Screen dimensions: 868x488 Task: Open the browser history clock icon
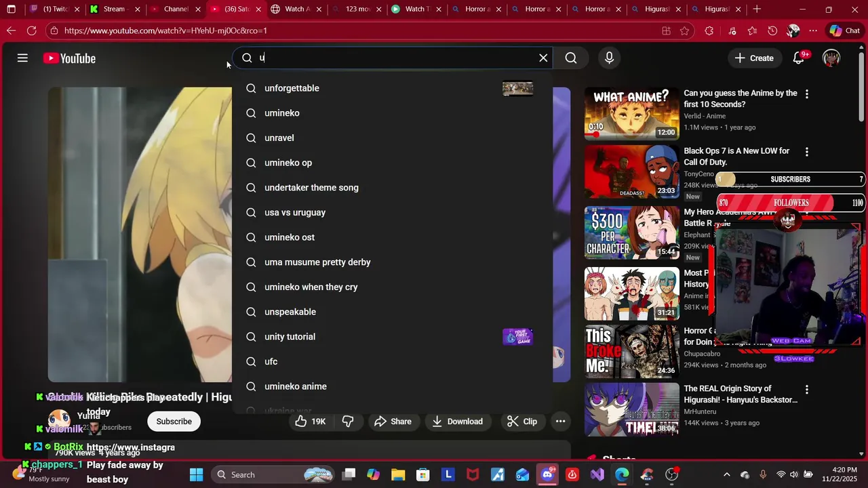click(772, 30)
